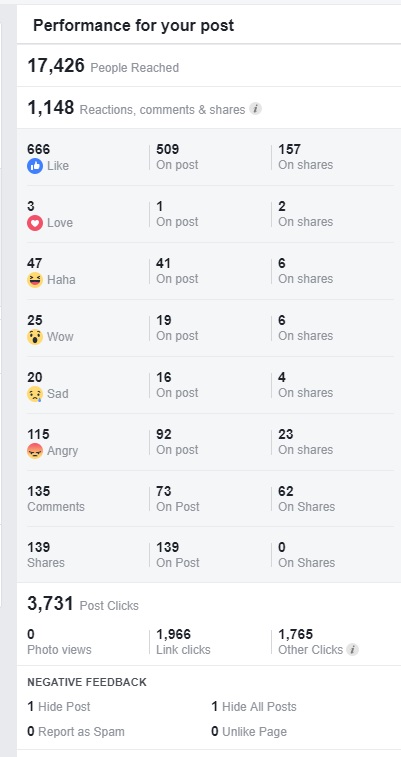Open info icon next to Other Clicks
The width and height of the screenshot is (401, 757).
pyautogui.click(x=353, y=649)
